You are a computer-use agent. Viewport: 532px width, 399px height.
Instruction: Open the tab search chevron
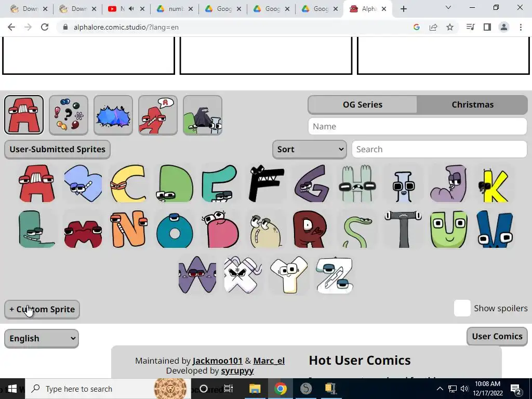pyautogui.click(x=448, y=7)
